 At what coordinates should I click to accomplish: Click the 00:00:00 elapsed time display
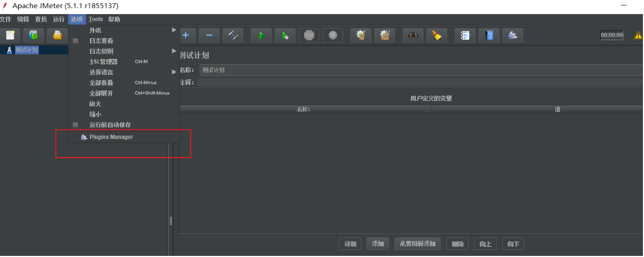click(x=612, y=35)
